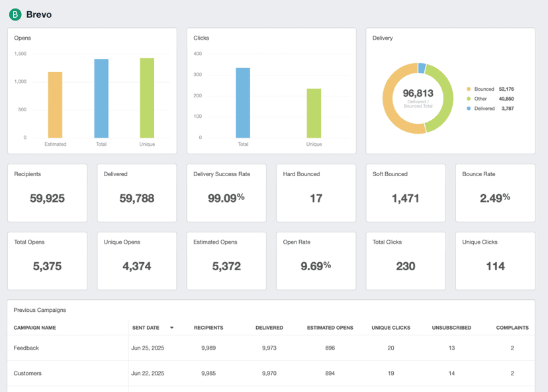548x392 pixels.
Task: Toggle the Bounced series in the Delivery legend
Action: coord(483,89)
